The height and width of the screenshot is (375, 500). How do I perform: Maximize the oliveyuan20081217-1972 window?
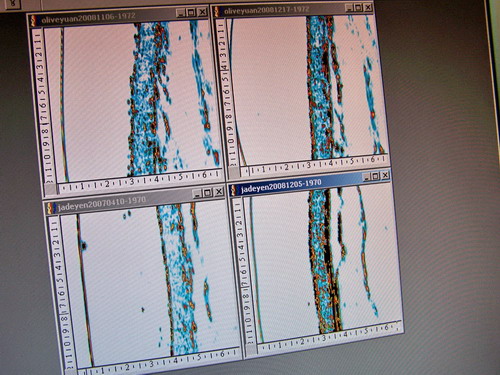point(358,7)
